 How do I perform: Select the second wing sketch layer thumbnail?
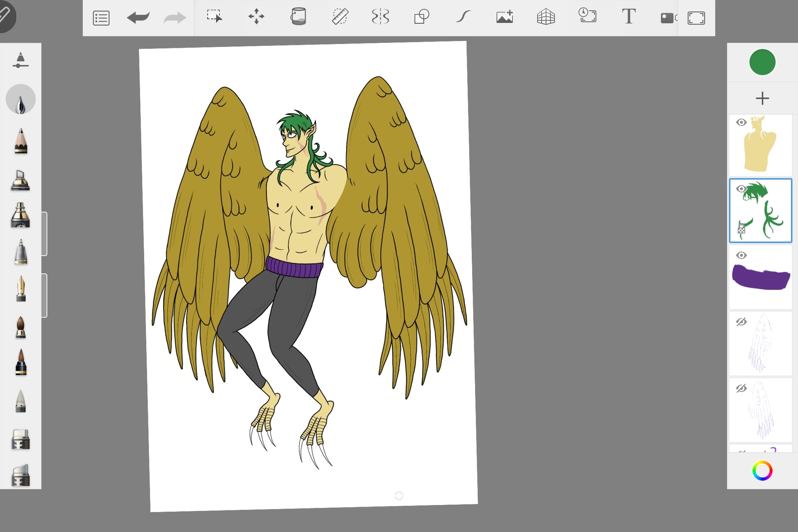coord(761,410)
